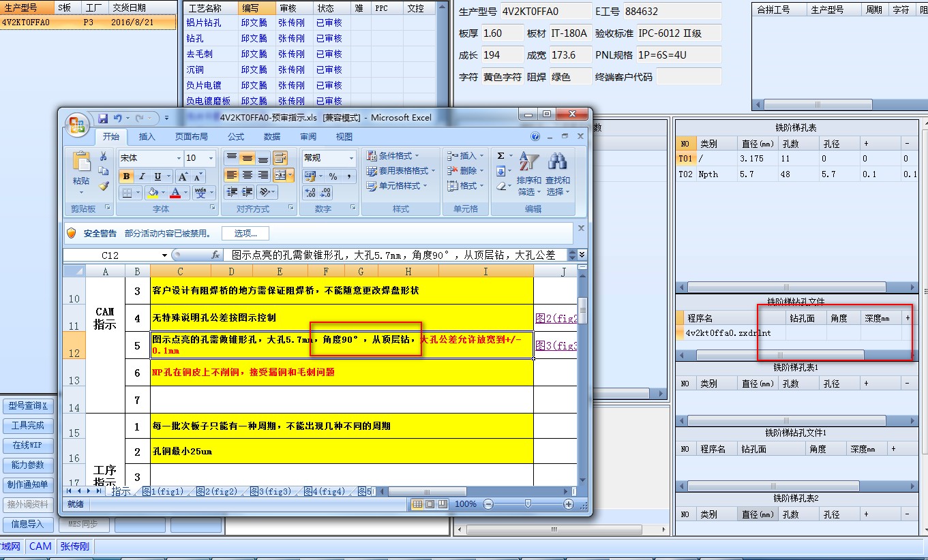Viewport: 928px width, 560px height.
Task: Activate the Format Painter brush
Action: (x=104, y=185)
